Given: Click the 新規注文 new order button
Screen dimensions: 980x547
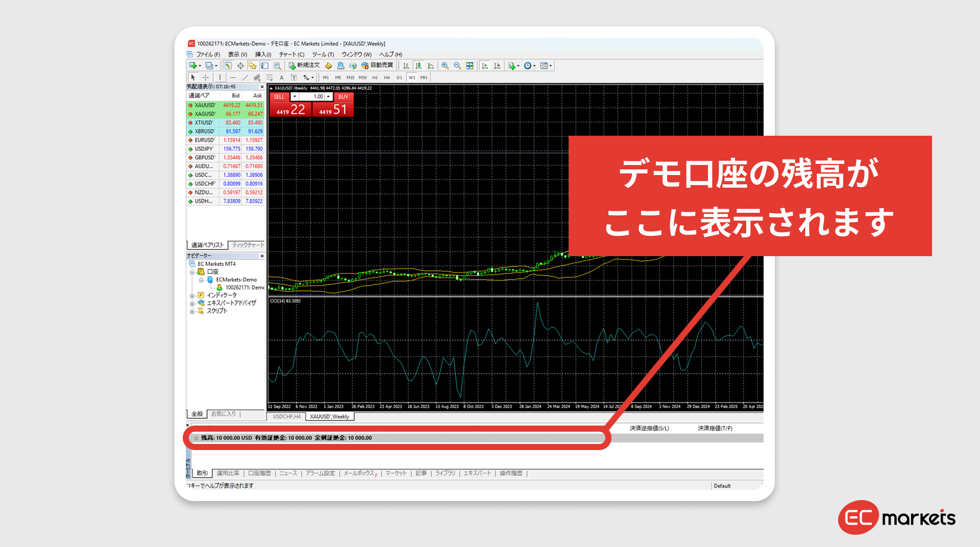Looking at the screenshot, I should pos(304,65).
